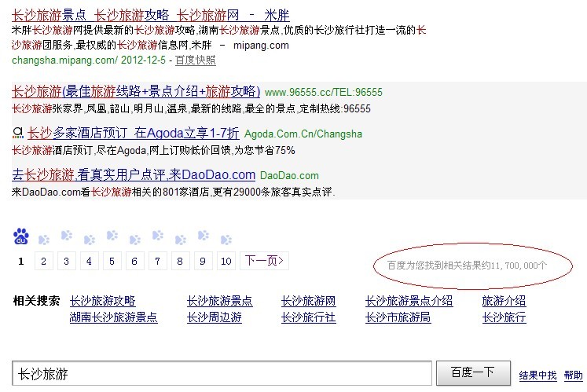Viewport: 587px width, 392px height.
Task: Open the 米胖 长沙旅游景点 result title
Action: point(151,14)
